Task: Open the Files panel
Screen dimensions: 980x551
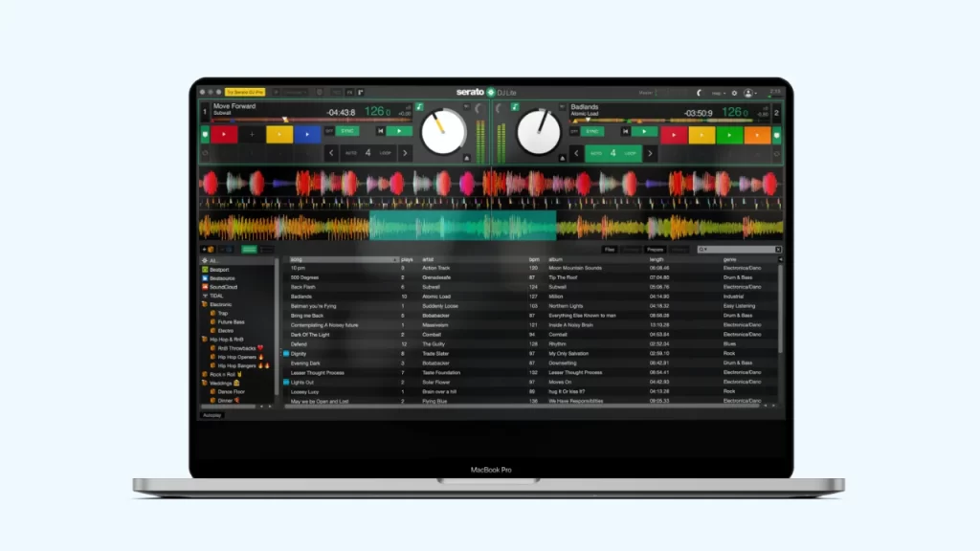Action: (610, 250)
